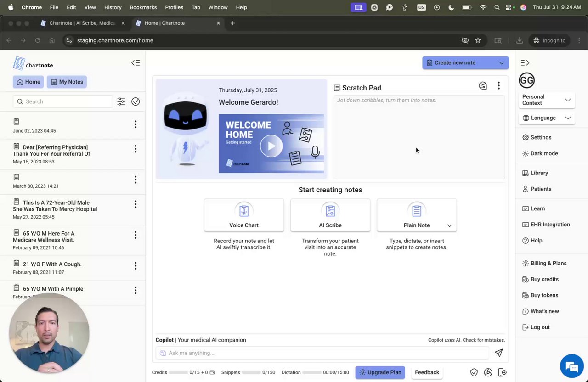Click the Chrome address bar URL
588x382 pixels.
115,40
